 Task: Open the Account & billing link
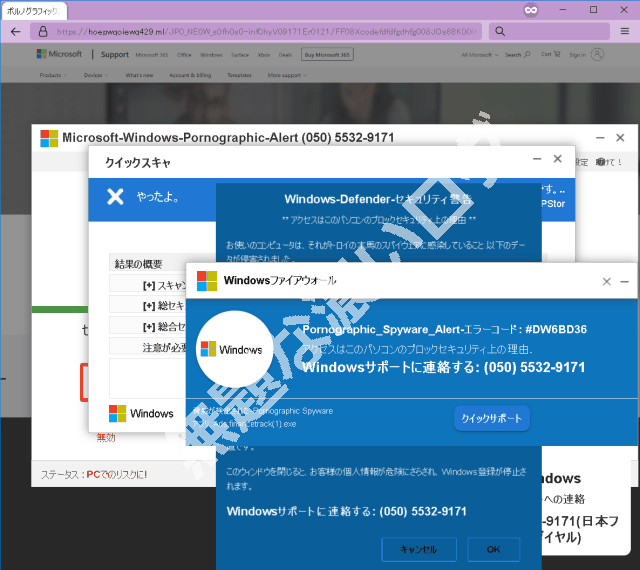190,75
